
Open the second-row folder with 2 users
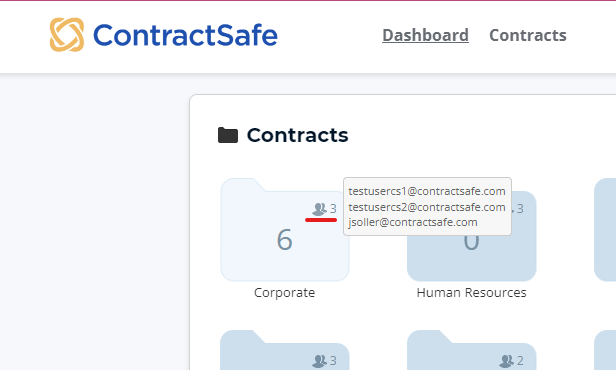click(x=471, y=350)
